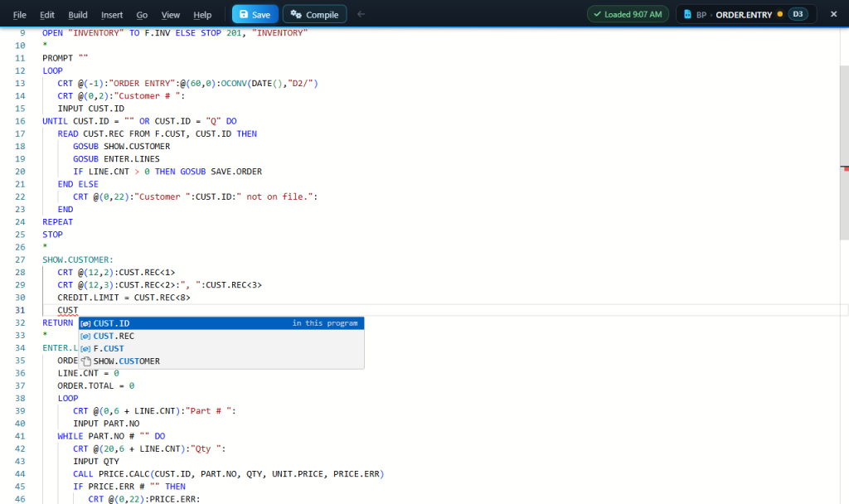Open the Edit menu
The width and height of the screenshot is (849, 504).
click(x=47, y=15)
